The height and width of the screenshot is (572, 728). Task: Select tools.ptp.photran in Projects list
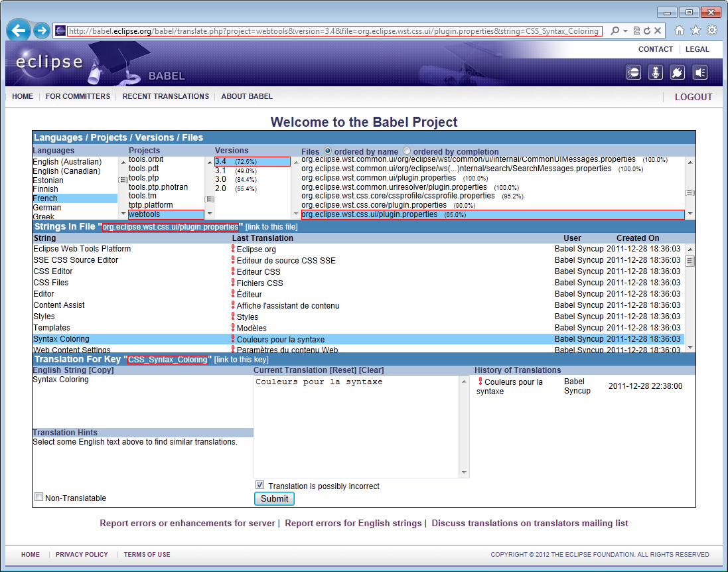pos(166,186)
